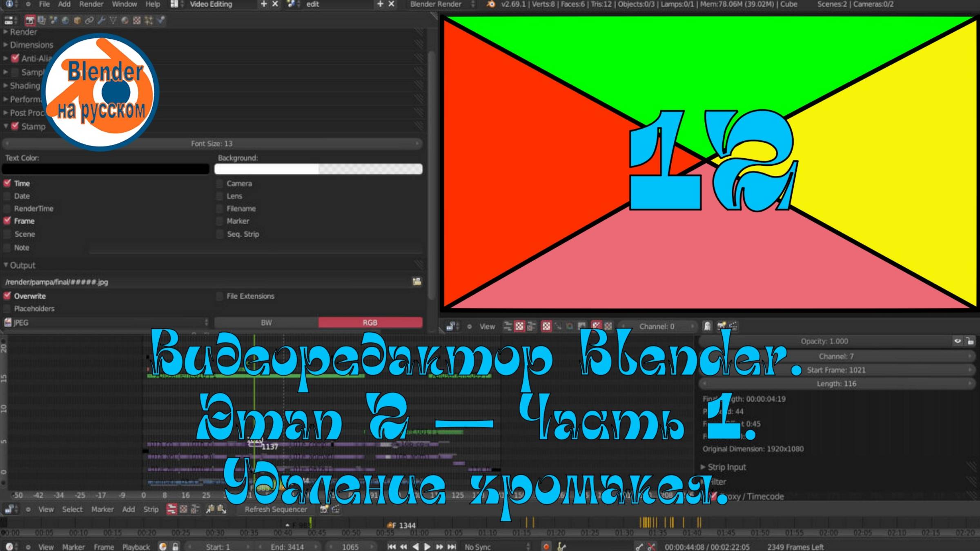This screenshot has height=551, width=980.
Task: Open Object properties via the cube icon
Action: point(77,20)
